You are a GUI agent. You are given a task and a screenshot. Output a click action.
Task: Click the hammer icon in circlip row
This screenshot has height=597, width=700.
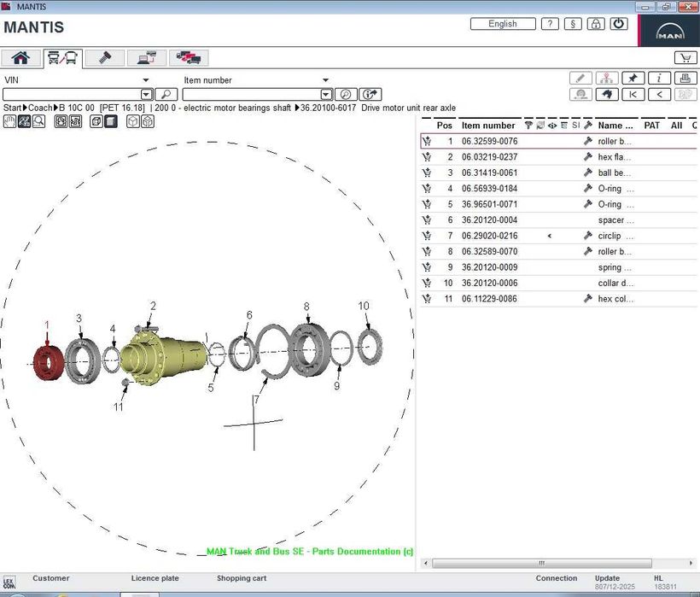[588, 236]
